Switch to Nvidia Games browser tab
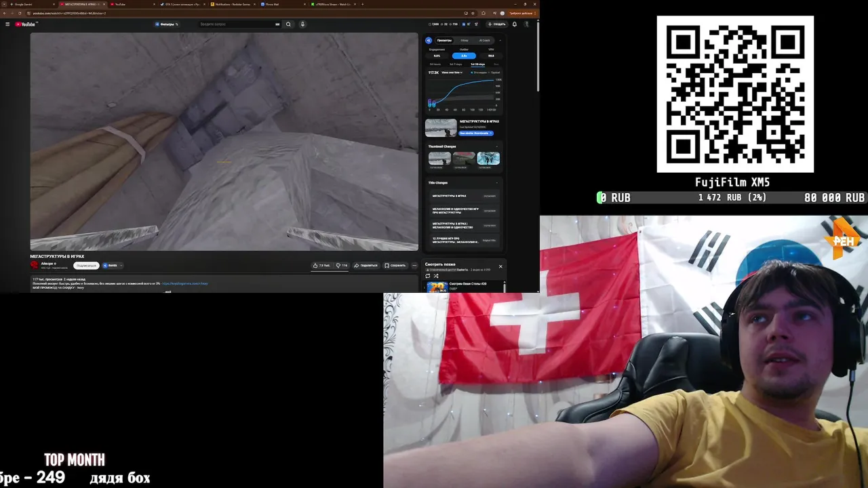This screenshot has width=868, height=488. pos(232,4)
